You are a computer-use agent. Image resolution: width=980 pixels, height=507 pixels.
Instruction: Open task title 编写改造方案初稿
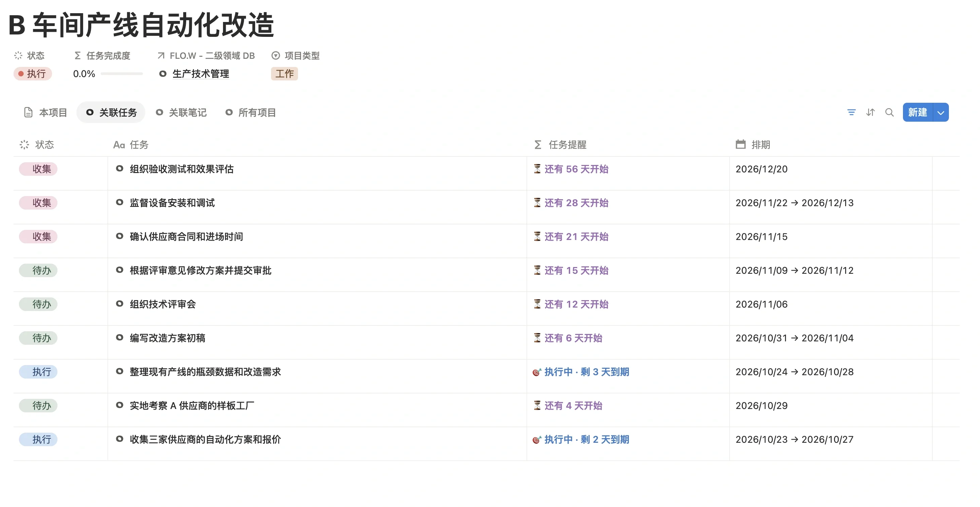167,338
